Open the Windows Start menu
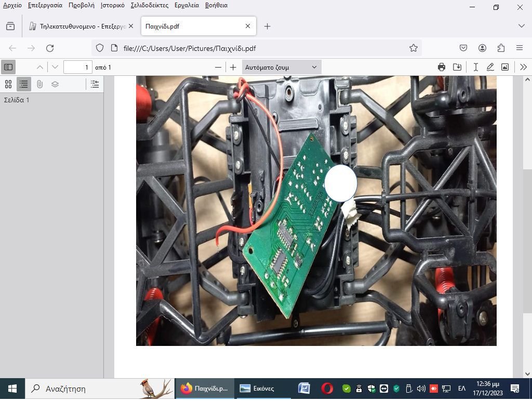Image resolution: width=532 pixels, height=401 pixels. click(x=12, y=389)
